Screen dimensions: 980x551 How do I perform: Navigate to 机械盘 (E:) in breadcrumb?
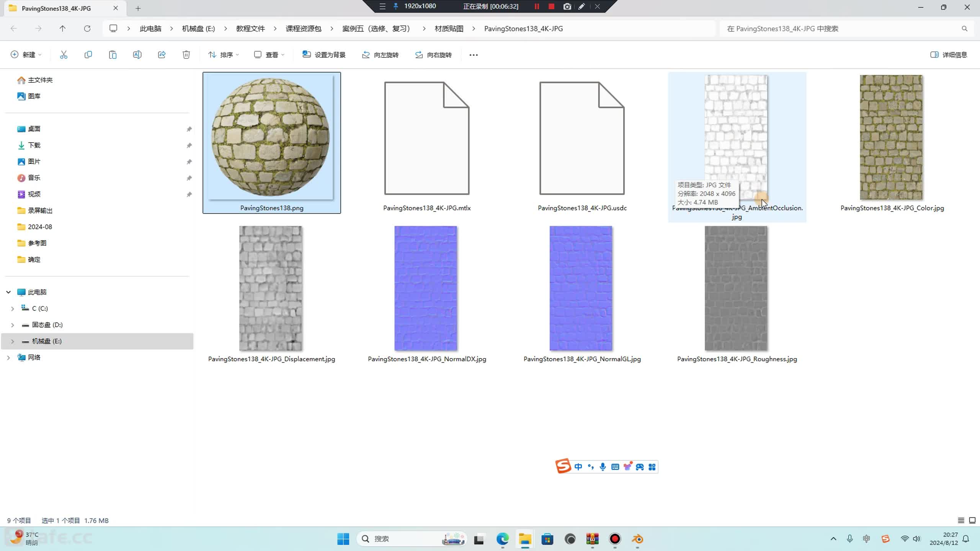click(x=198, y=29)
